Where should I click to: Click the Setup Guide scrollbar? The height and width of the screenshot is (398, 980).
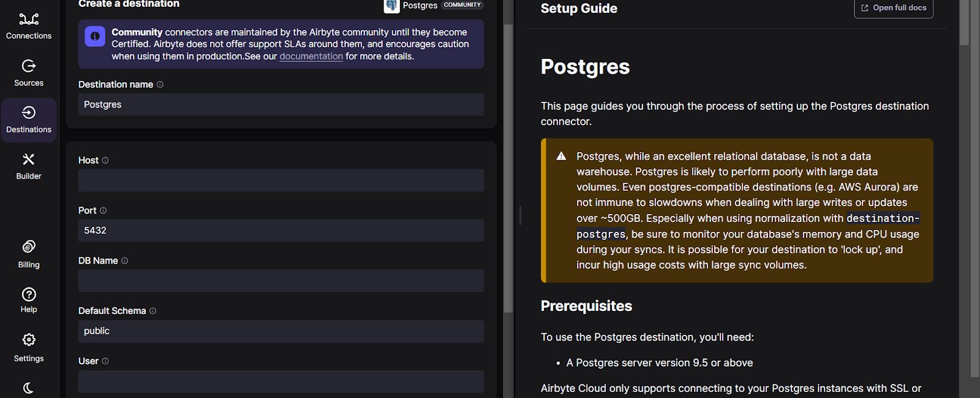964,23
